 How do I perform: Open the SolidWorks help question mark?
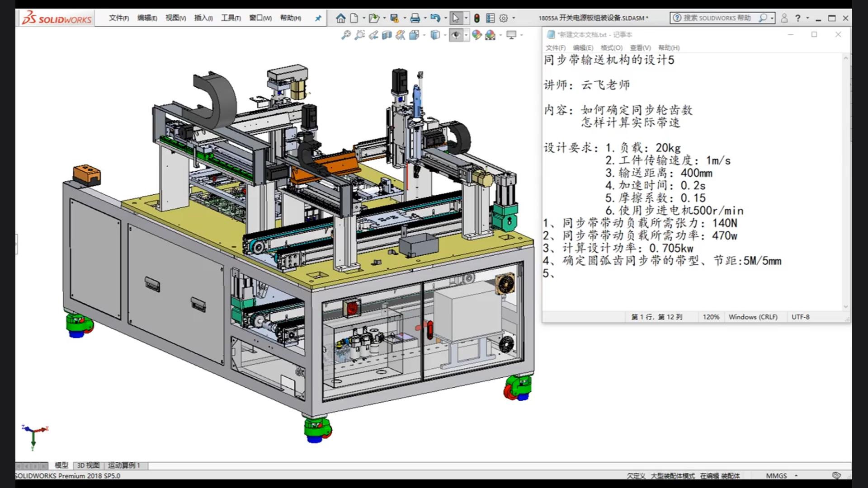point(797,18)
